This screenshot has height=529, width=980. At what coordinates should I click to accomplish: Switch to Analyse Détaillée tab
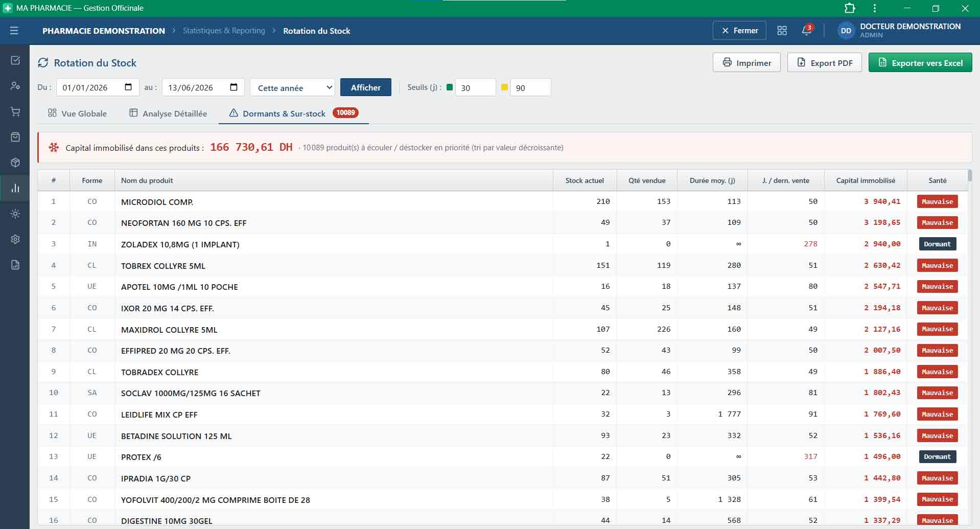168,113
